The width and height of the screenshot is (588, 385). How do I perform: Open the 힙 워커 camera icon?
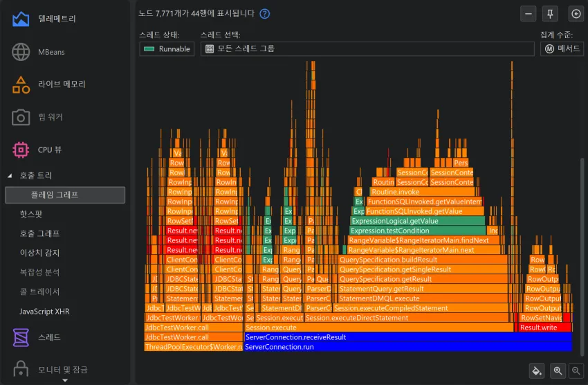tap(21, 117)
